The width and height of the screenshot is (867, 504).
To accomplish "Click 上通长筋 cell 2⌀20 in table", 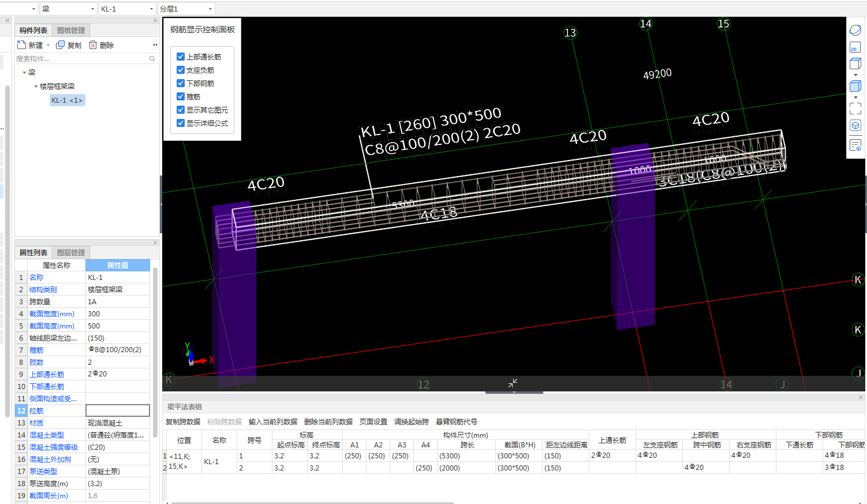I will point(612,456).
